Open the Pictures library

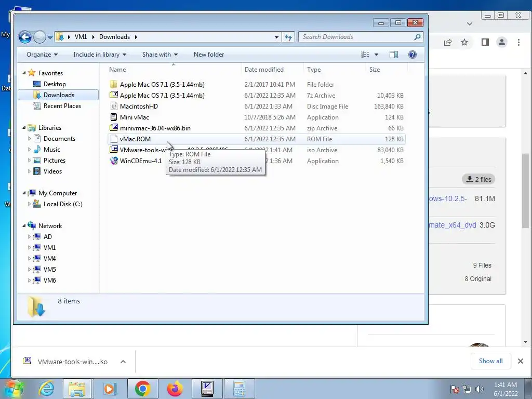(54, 161)
